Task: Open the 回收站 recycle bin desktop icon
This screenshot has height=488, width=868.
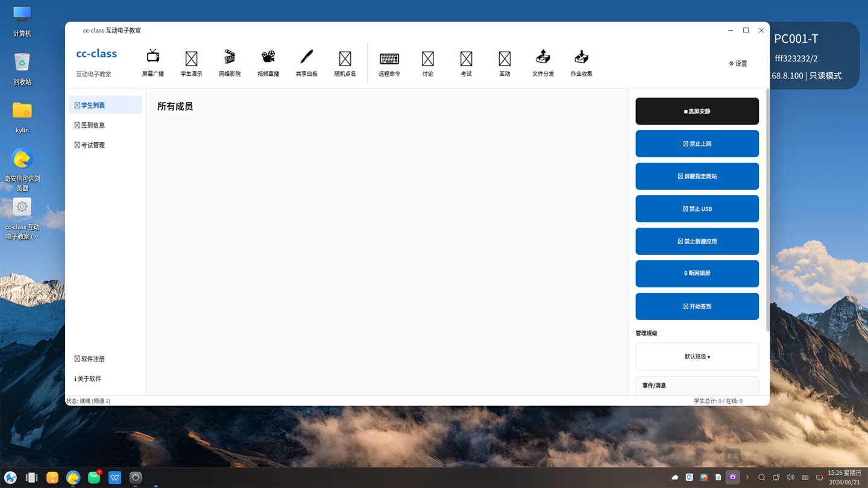Action: click(22, 69)
